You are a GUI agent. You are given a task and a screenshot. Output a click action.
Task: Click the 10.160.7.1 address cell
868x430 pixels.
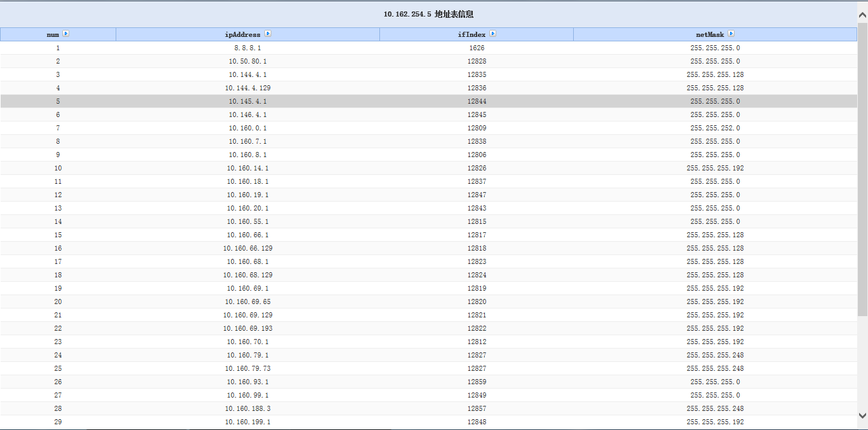point(248,141)
